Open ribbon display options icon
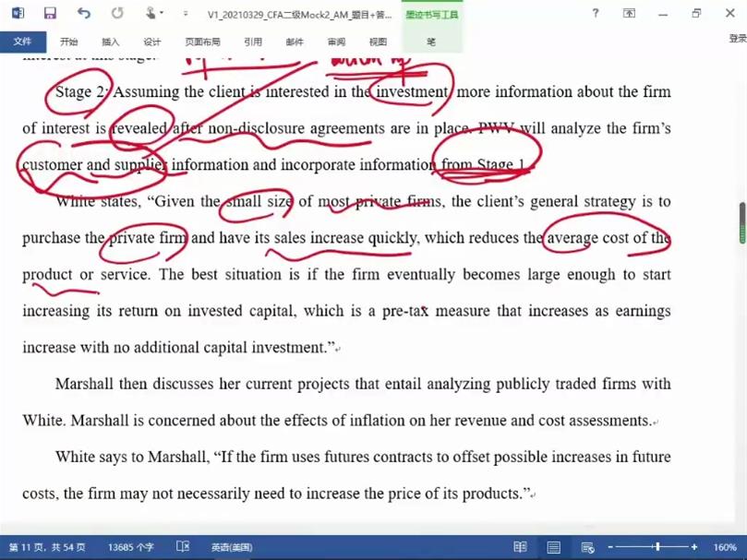Image resolution: width=747 pixels, height=560 pixels. tap(629, 13)
